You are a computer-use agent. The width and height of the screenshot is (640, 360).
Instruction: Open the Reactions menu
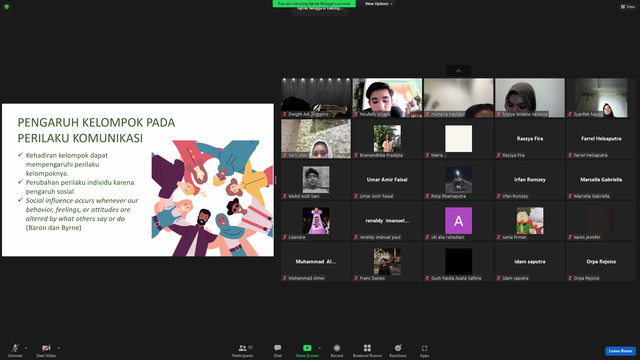[398, 350]
